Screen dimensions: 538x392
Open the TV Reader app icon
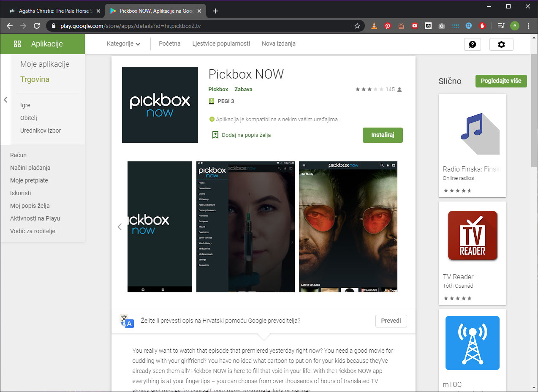click(x=472, y=235)
